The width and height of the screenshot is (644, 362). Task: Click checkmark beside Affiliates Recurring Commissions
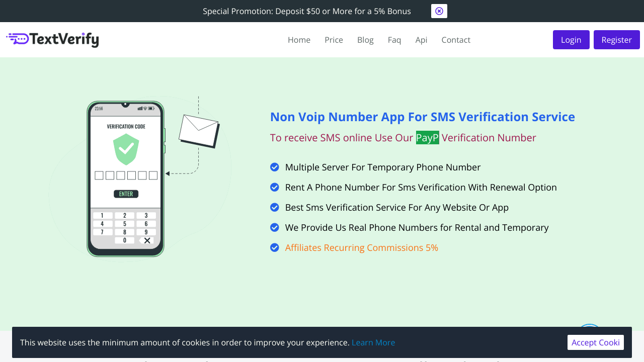275,247
